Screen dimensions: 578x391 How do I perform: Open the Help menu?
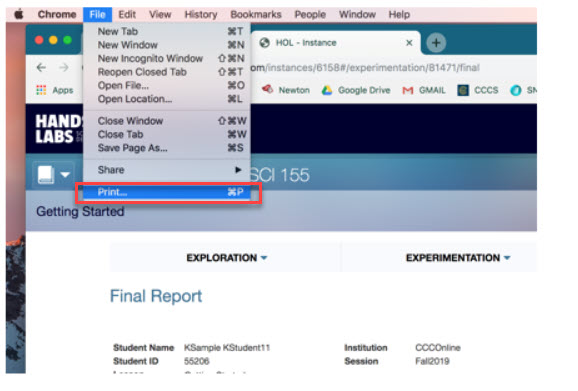click(399, 14)
